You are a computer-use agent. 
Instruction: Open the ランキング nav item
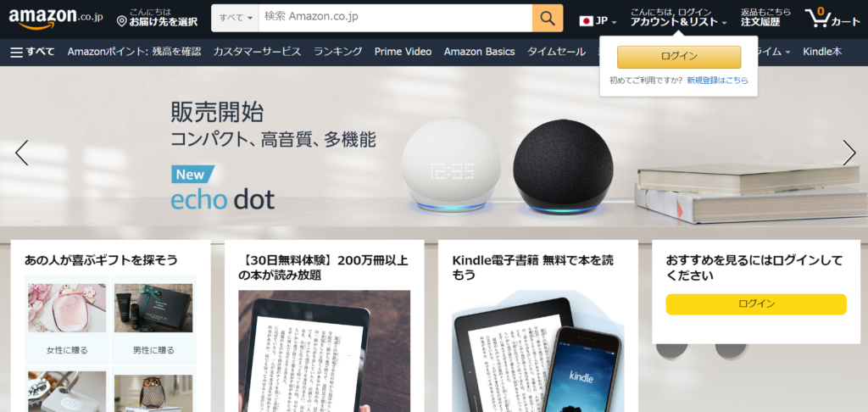pyautogui.click(x=337, y=52)
